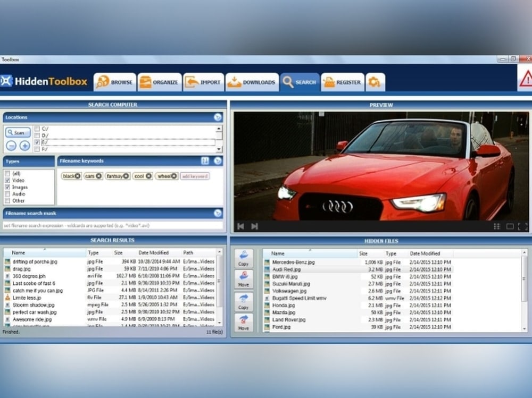Open the Browse section
The height and width of the screenshot is (398, 532).
(114, 82)
